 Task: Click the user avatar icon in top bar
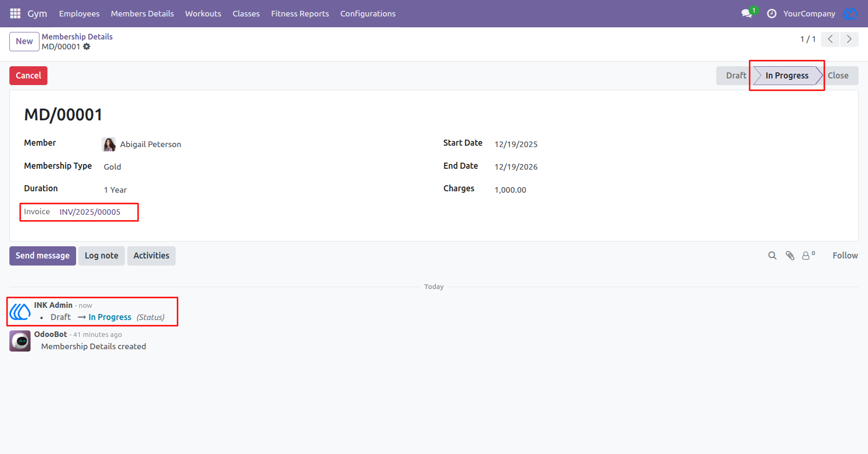pyautogui.click(x=850, y=14)
